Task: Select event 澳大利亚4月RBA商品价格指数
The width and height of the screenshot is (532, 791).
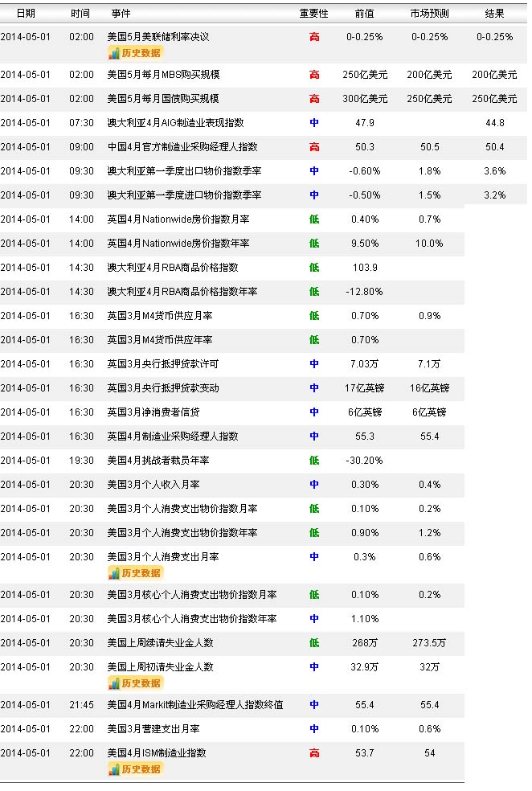Action: coord(173,268)
